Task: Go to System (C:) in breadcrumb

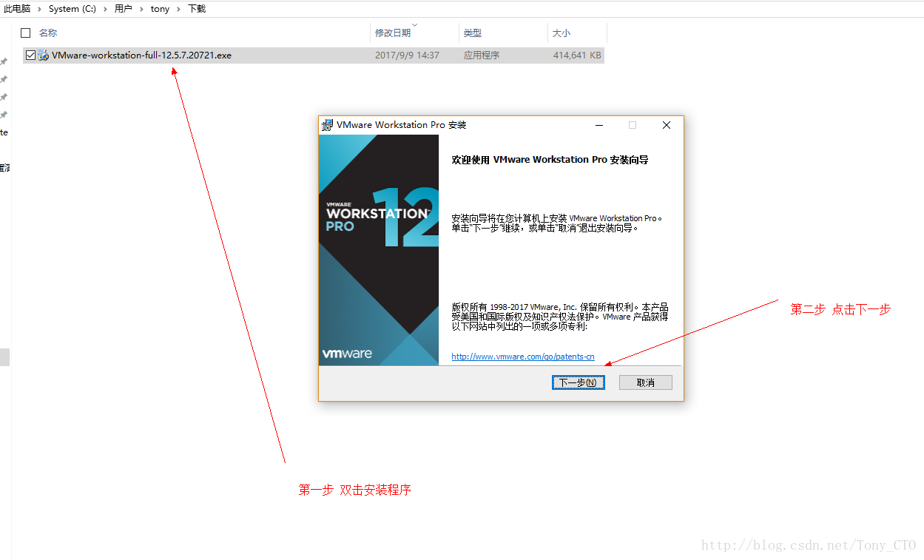Action: pos(72,9)
